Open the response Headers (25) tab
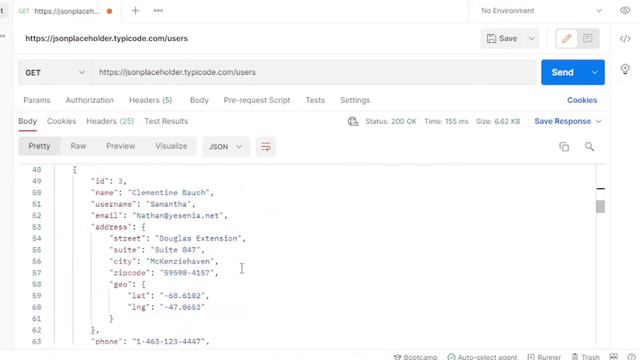This screenshot has height=360, width=640. [110, 121]
